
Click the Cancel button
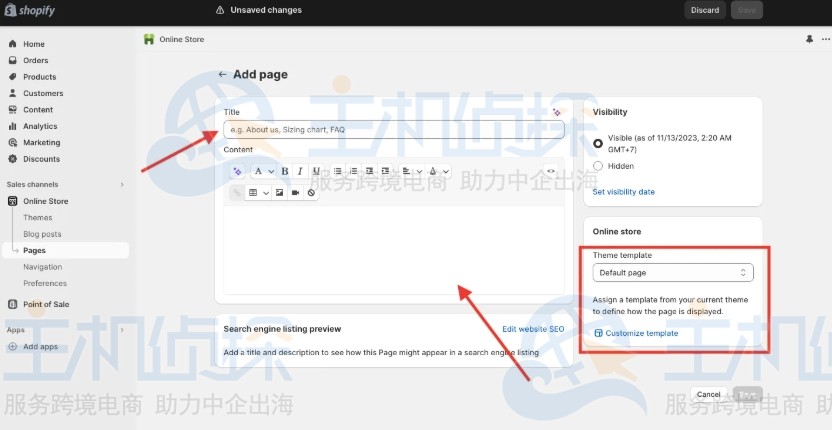point(708,394)
